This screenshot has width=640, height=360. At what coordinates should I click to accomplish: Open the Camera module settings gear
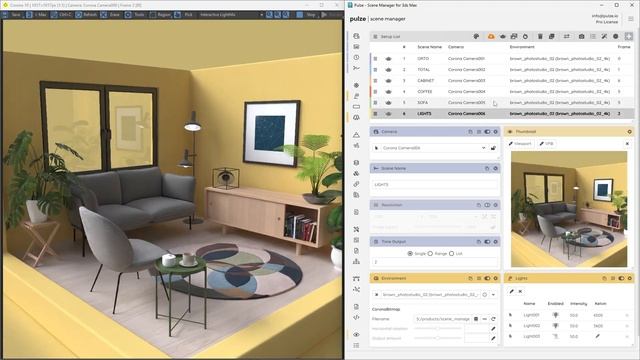(x=496, y=132)
